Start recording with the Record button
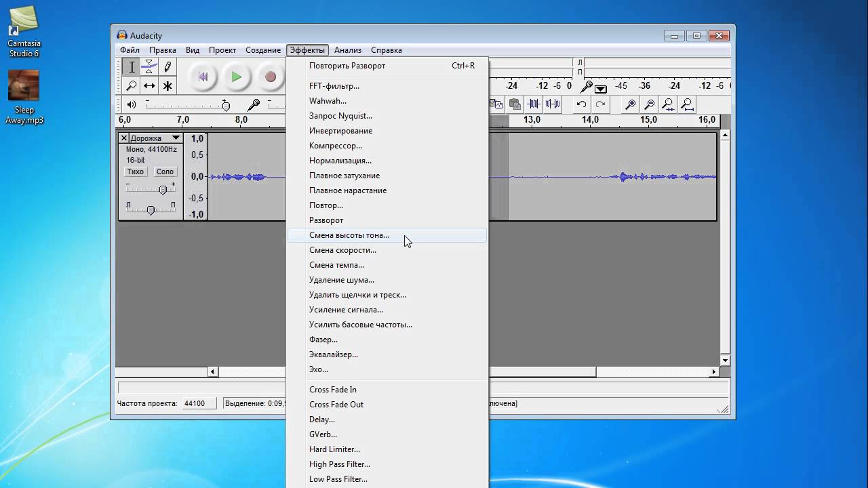 (270, 77)
